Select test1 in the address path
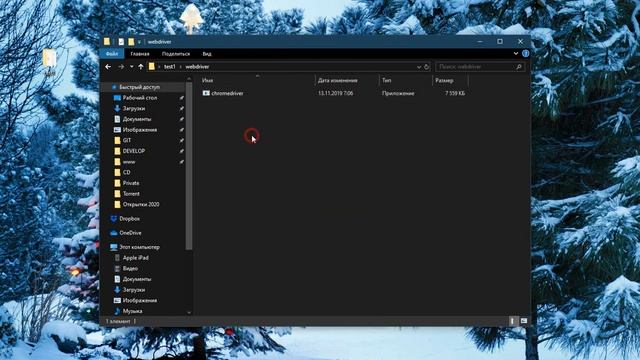The image size is (640, 360). coord(169,67)
